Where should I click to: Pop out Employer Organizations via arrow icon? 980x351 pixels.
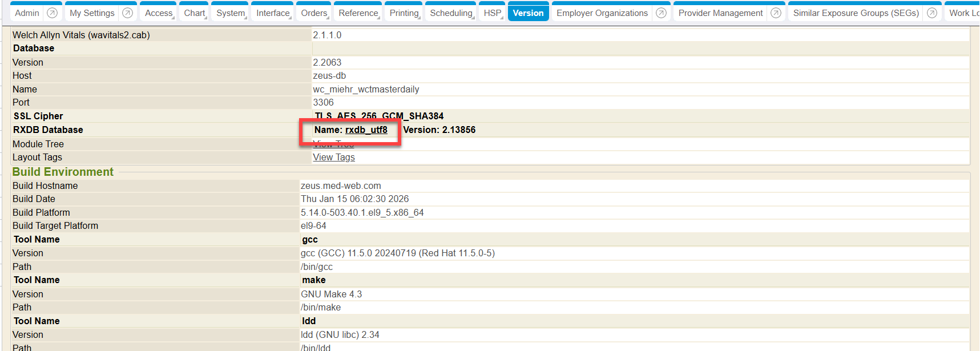(x=661, y=13)
